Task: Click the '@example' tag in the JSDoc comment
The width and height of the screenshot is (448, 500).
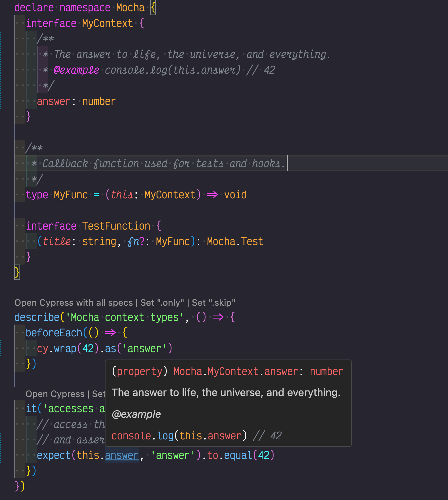Action: pyautogui.click(x=76, y=70)
